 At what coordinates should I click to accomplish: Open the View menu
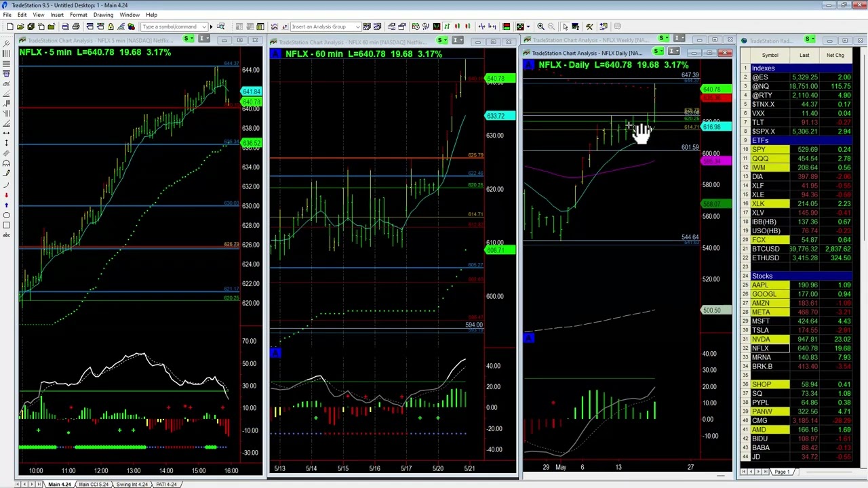(x=39, y=15)
